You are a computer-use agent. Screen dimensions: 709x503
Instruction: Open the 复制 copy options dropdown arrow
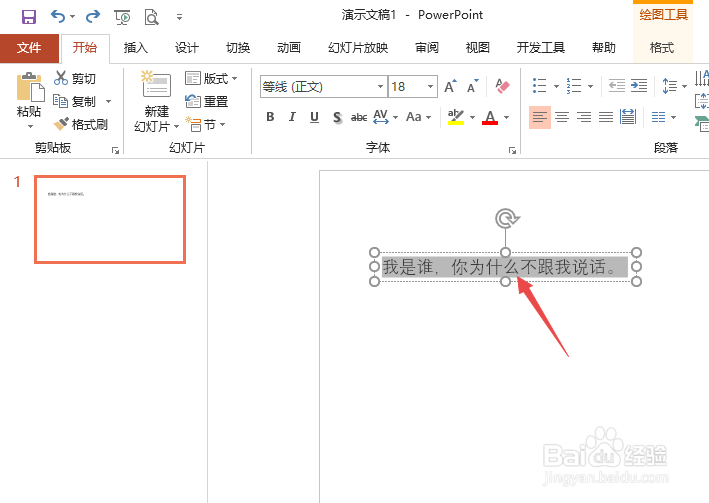109,101
